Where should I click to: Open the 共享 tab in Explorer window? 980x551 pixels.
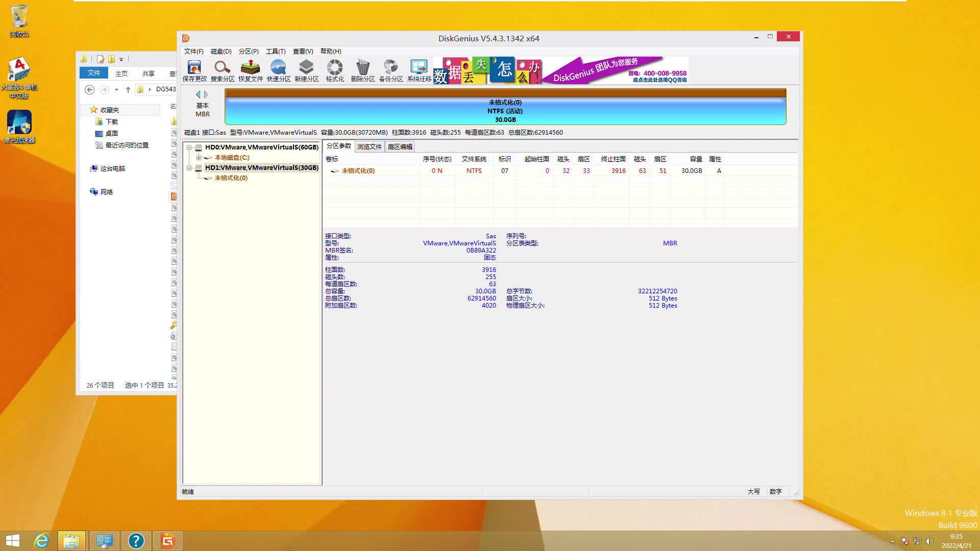[149, 73]
